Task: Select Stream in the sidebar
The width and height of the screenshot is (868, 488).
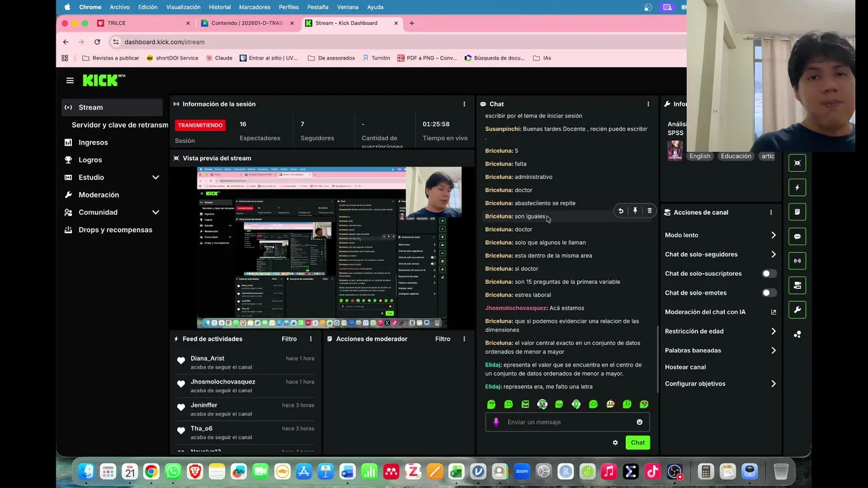Action: tap(112, 107)
